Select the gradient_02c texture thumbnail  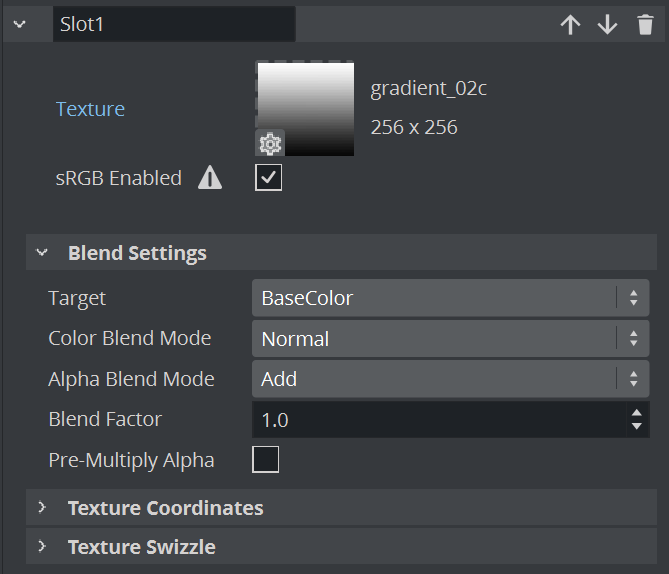pos(305,109)
